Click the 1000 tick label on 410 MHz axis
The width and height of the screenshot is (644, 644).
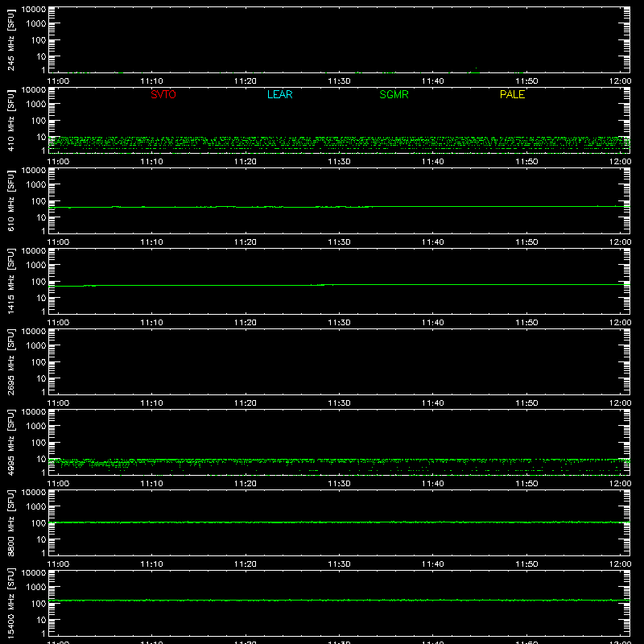(36, 105)
